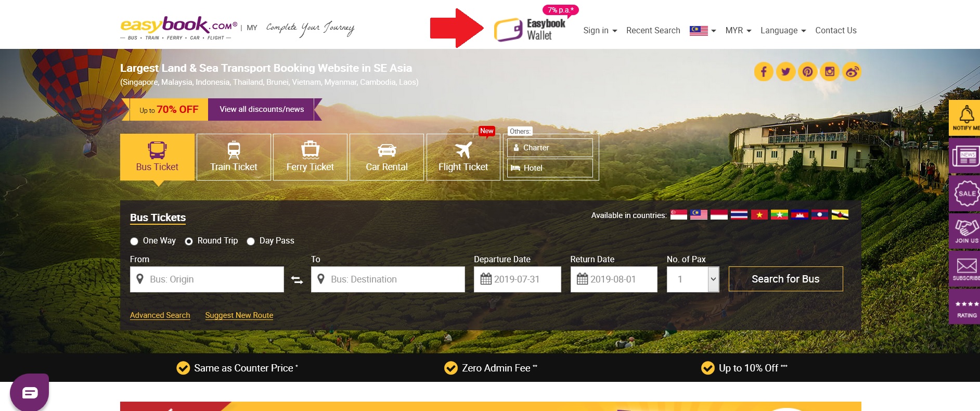This screenshot has height=411, width=980.
Task: Switch to the Train Ticket tab
Action: point(234,157)
